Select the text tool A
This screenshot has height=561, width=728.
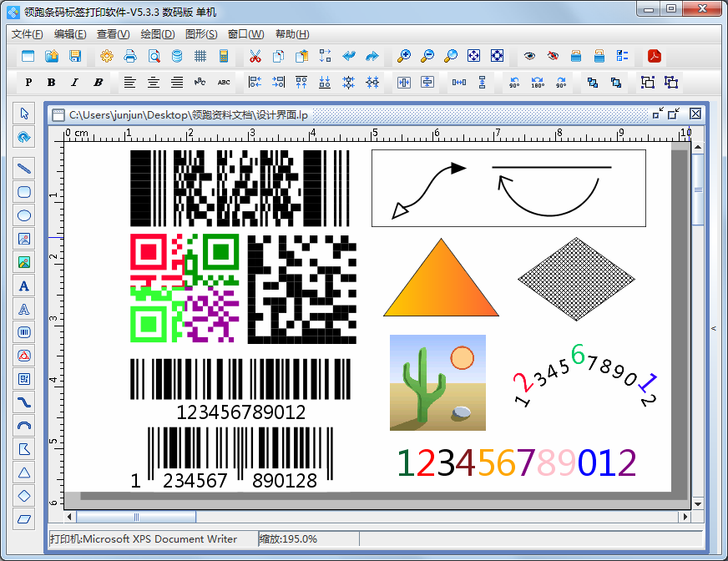[x=24, y=286]
